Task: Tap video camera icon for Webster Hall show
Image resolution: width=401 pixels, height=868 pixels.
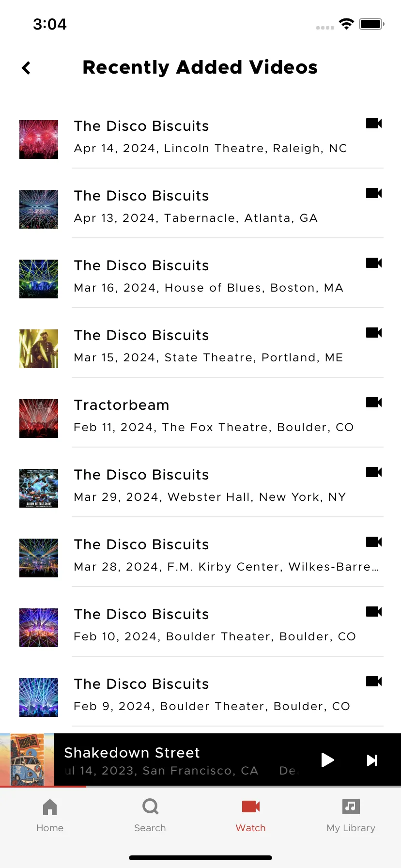Action: click(x=374, y=472)
